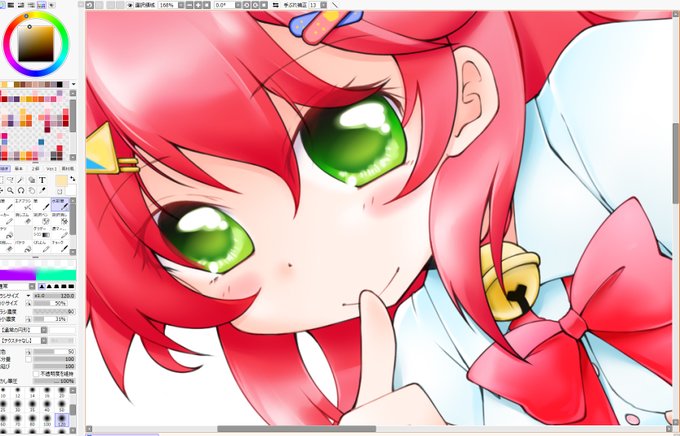Viewport: 680px width, 436px height.
Task: Open the rotation angle dropdown at 0.0°
Action: 238,5
